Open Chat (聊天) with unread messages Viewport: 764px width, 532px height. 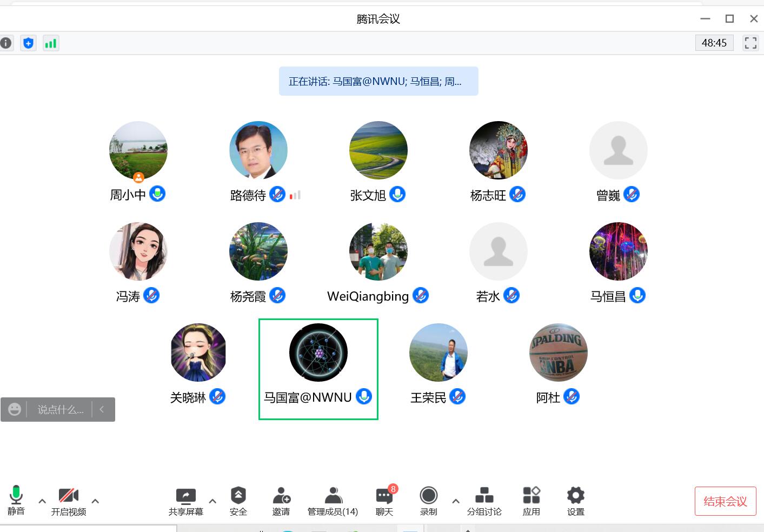point(384,501)
